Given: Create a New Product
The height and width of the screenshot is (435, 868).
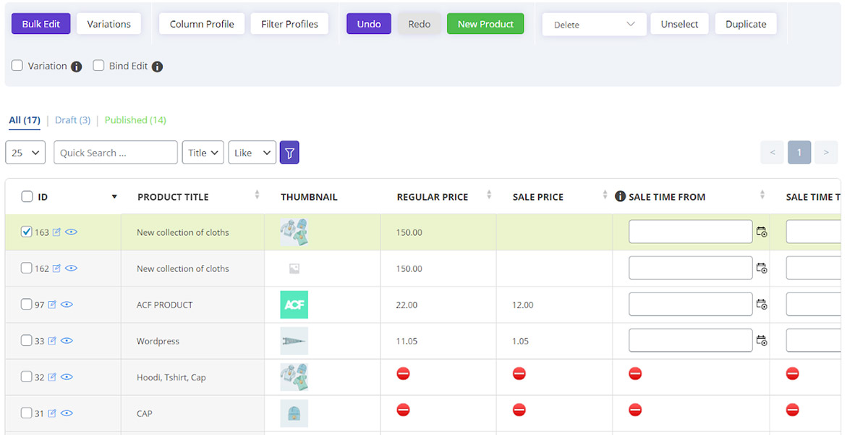Looking at the screenshot, I should 485,24.
